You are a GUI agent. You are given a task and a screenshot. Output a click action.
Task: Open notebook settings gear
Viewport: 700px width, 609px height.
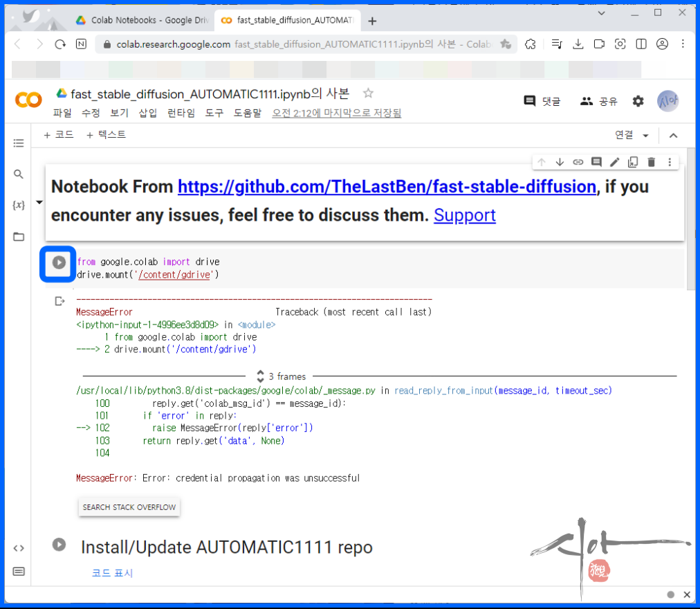638,102
